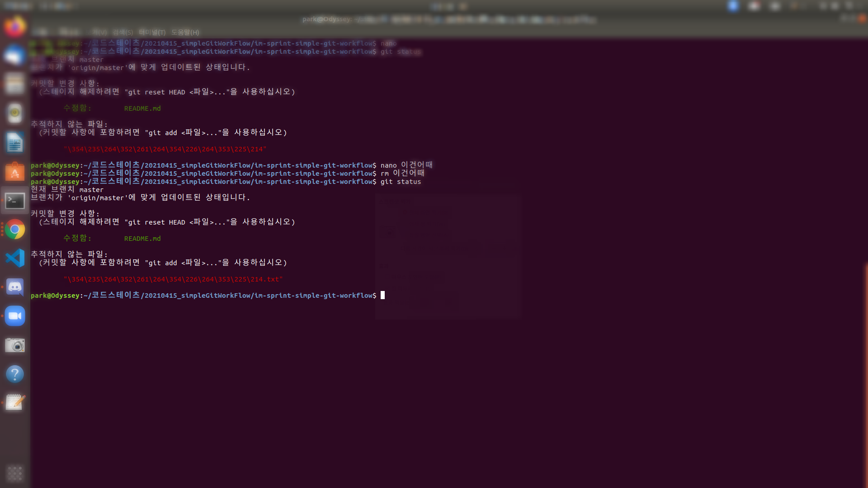Open Visual Studio Code dock icon
This screenshot has height=488, width=868.
point(15,258)
